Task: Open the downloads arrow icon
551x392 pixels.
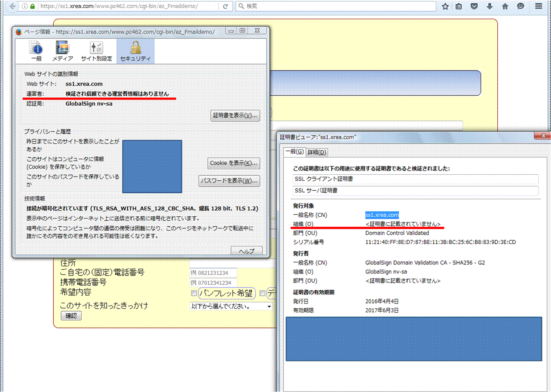Action: pos(490,6)
